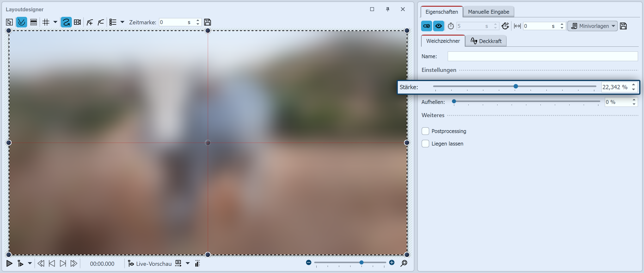Toggle the grid display icon
Viewport: 644px width, 273px height.
46,22
